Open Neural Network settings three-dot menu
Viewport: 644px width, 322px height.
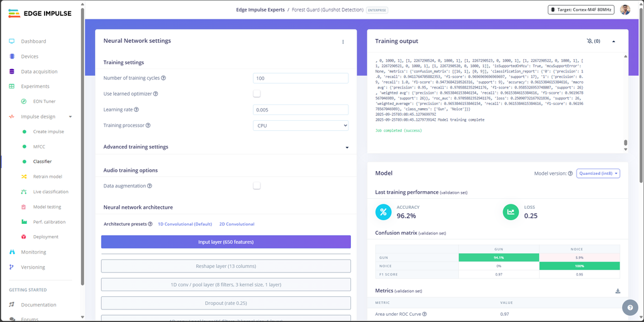point(343,42)
